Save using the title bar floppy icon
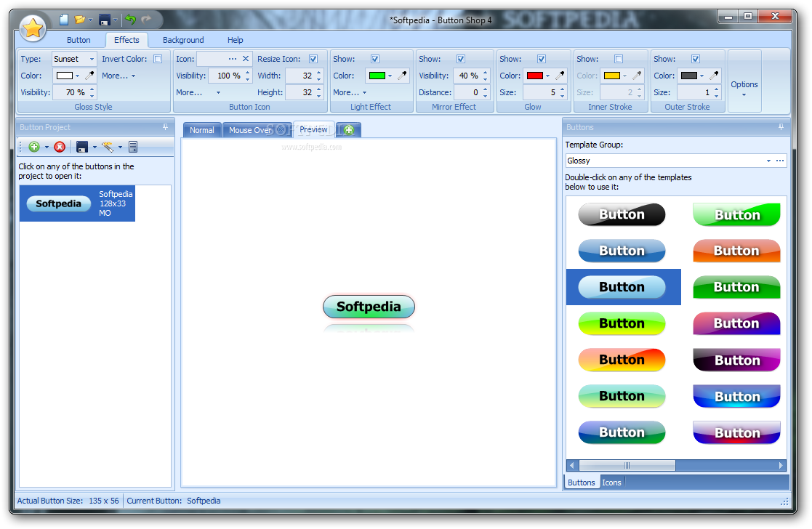 click(x=105, y=20)
